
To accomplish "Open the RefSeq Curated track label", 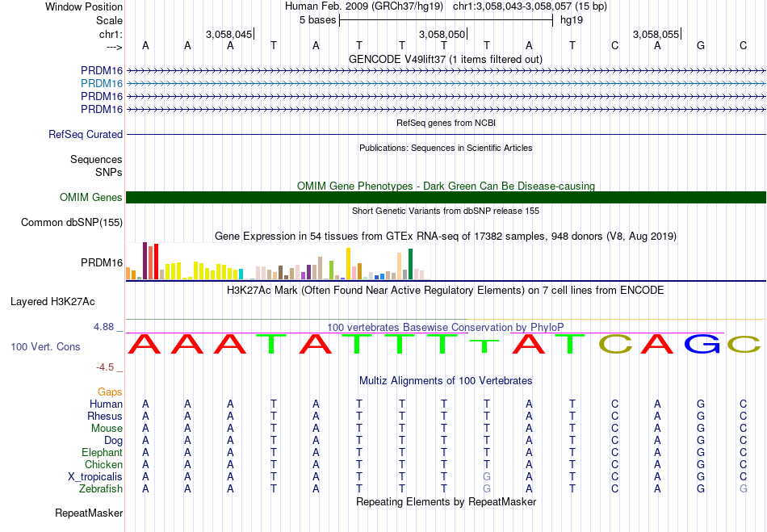I will 86,135.
